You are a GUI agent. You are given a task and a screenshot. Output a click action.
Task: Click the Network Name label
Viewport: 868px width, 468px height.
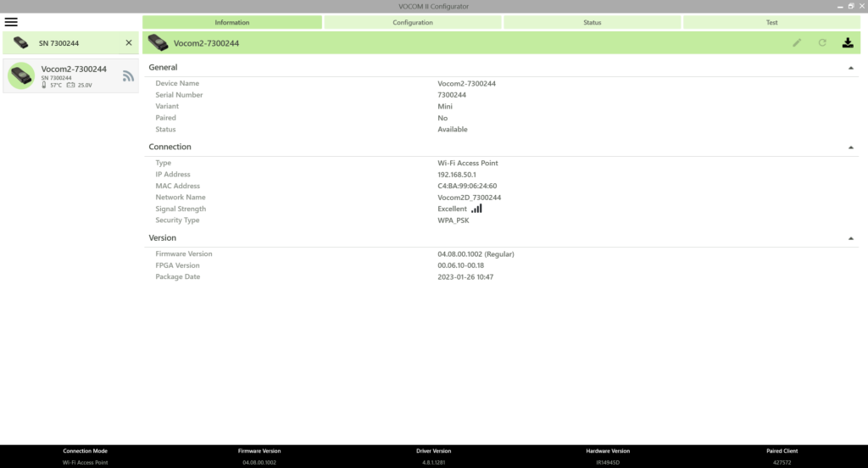181,198
